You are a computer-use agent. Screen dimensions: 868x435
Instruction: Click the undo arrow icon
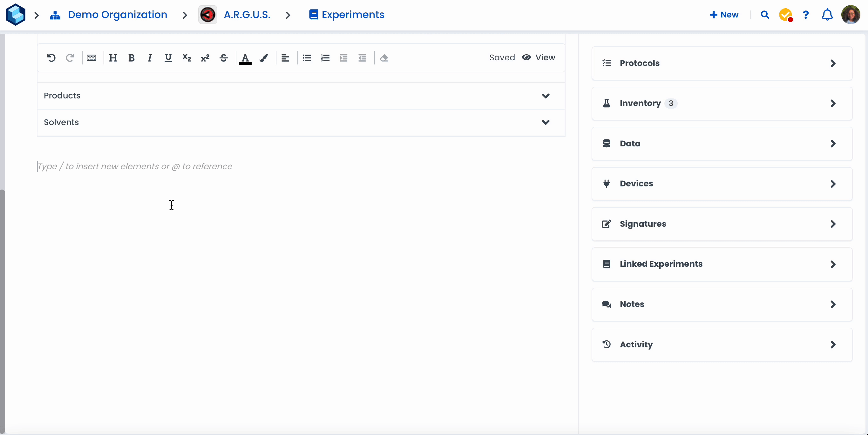(x=51, y=58)
